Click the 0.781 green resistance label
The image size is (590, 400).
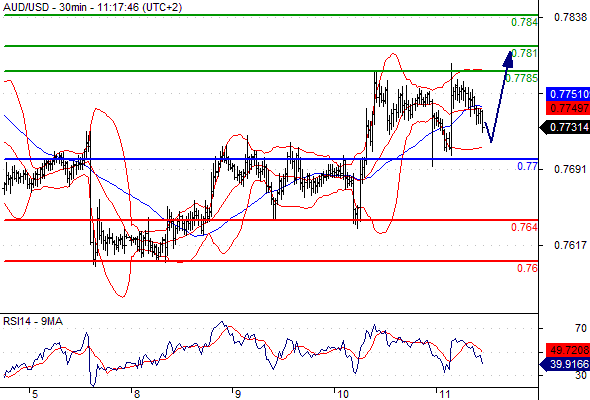coord(525,53)
